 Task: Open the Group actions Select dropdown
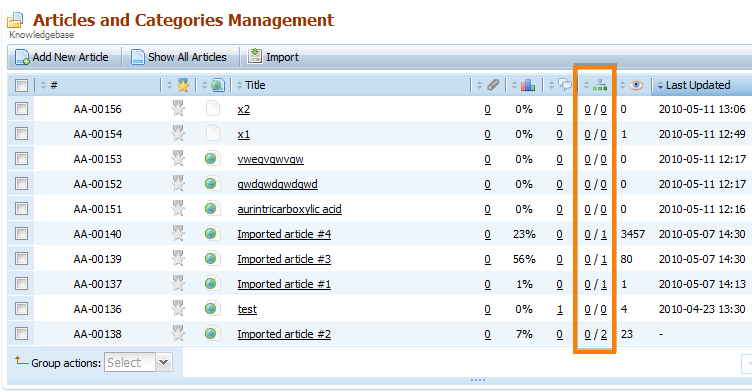pyautogui.click(x=138, y=363)
